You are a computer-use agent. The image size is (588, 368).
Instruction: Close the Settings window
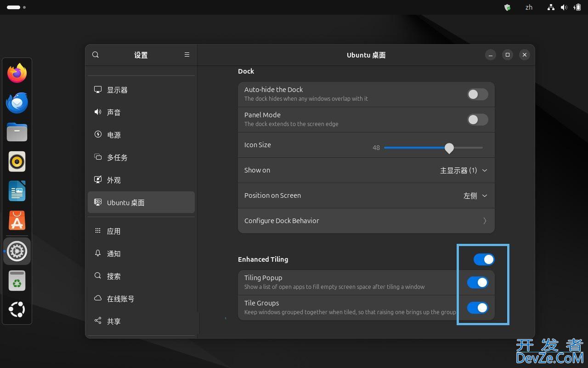[525, 55]
